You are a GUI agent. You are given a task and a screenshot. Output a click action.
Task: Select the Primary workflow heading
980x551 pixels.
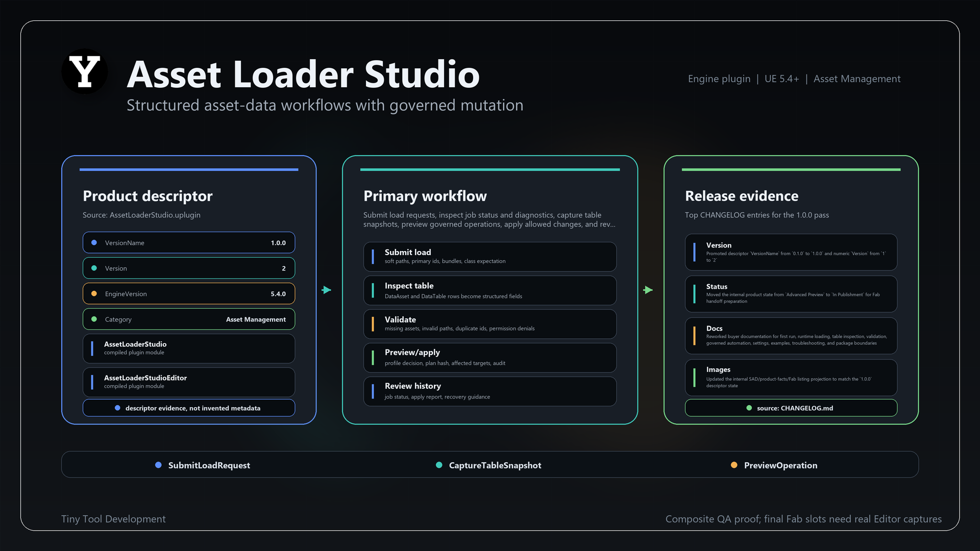click(425, 196)
